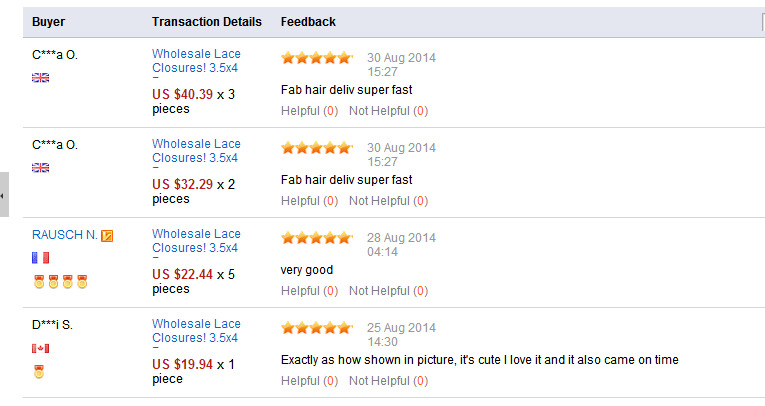Open the RAUSCH N. buyer profile
The width and height of the screenshot is (765, 406).
tap(65, 235)
